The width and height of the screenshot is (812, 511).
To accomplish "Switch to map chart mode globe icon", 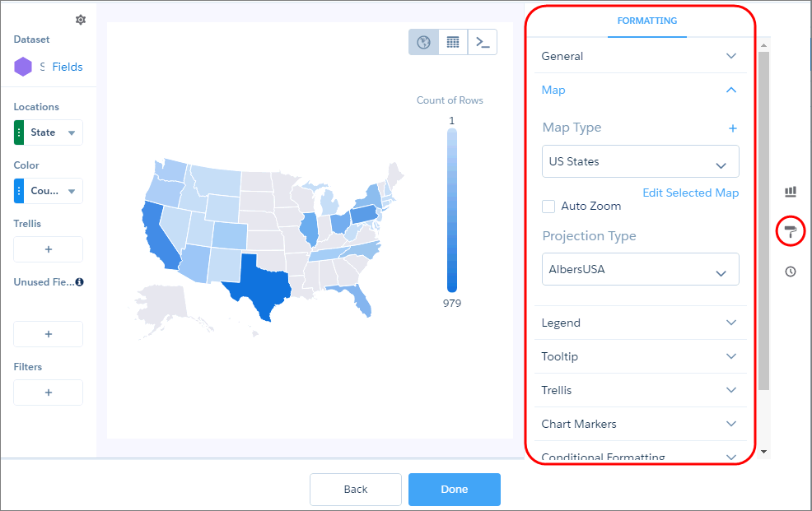I will (423, 42).
